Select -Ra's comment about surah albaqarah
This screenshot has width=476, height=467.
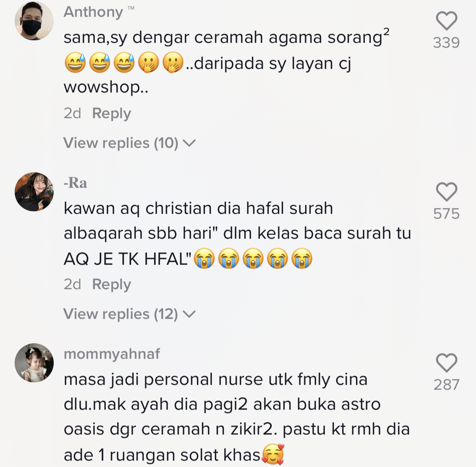[x=238, y=234]
